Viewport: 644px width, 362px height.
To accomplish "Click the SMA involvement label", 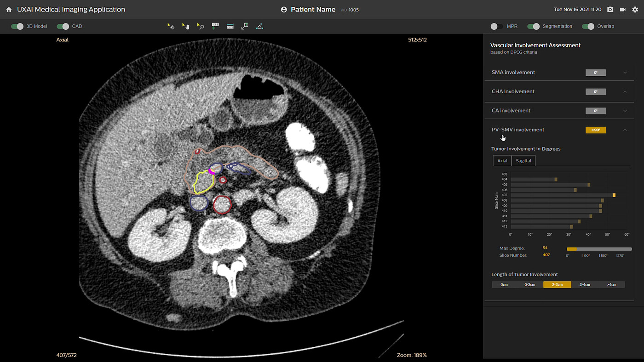I will (x=513, y=73).
